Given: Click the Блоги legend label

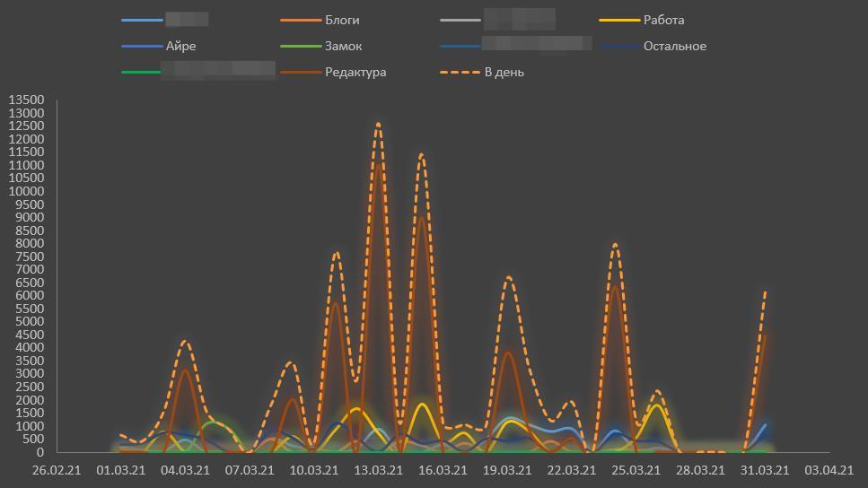Looking at the screenshot, I should pyautogui.click(x=342, y=20).
